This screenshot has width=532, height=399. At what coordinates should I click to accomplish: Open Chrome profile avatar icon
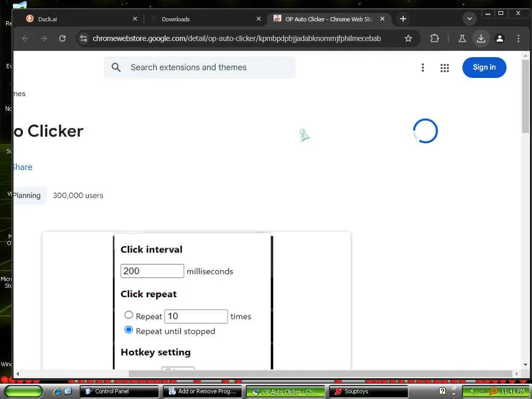pyautogui.click(x=500, y=38)
